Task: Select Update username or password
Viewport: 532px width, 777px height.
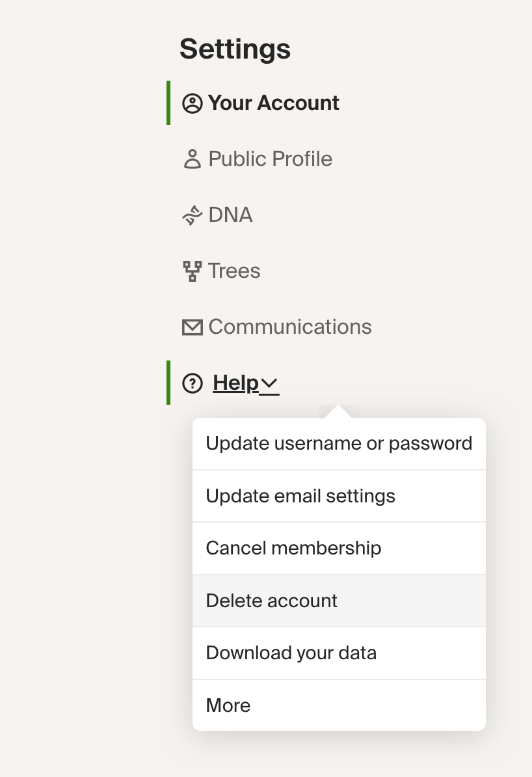Action: pos(339,444)
